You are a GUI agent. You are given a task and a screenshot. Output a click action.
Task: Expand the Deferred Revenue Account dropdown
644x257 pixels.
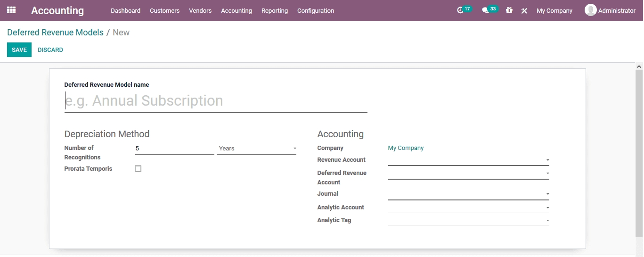tap(468, 174)
